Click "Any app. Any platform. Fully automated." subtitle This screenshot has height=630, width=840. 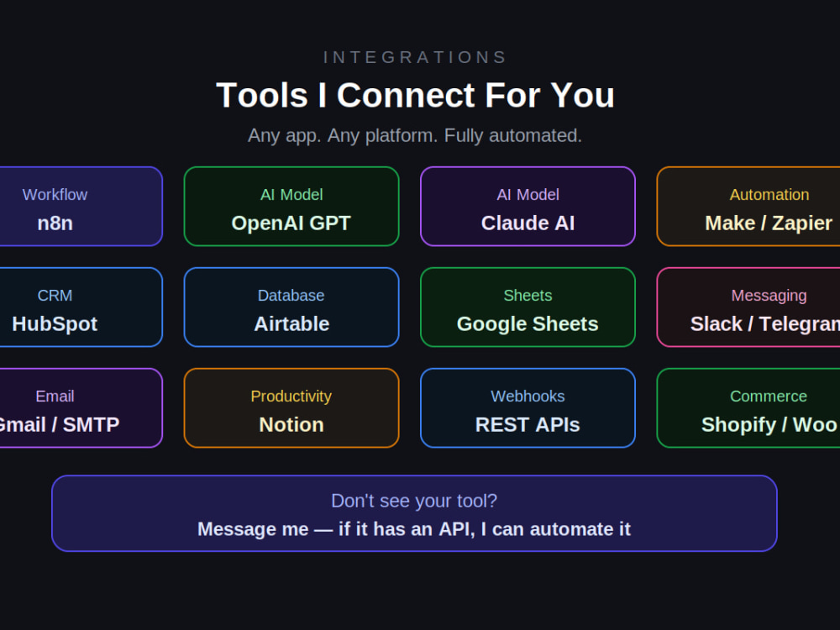coord(415,135)
